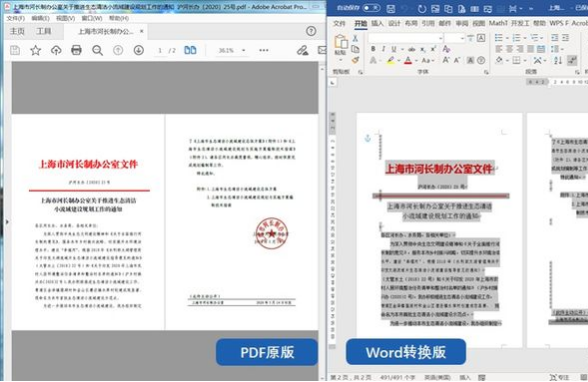Bookmark the file with the star icon
This screenshot has width=588, height=382.
pos(36,50)
